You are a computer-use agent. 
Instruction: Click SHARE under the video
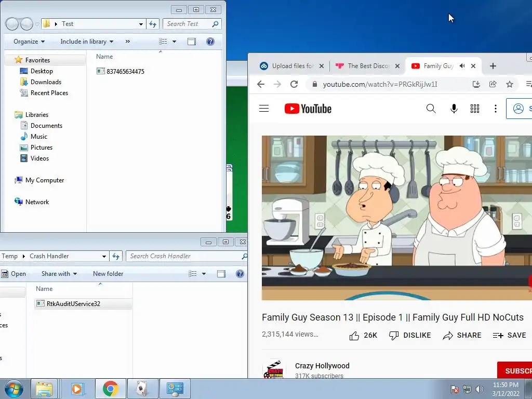462,335
